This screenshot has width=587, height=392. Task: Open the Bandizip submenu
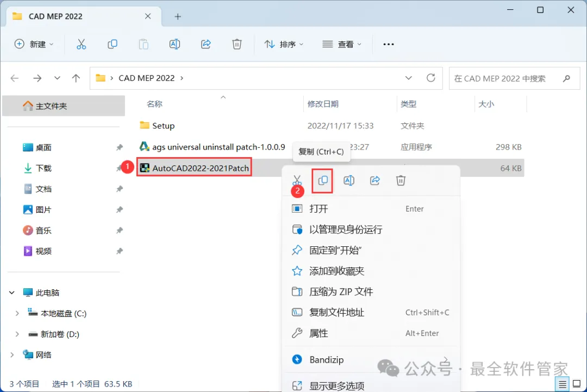[x=371, y=360]
